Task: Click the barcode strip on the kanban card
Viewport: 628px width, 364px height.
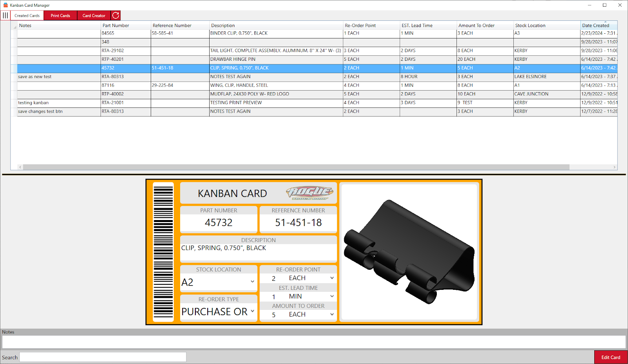Action: [x=163, y=252]
